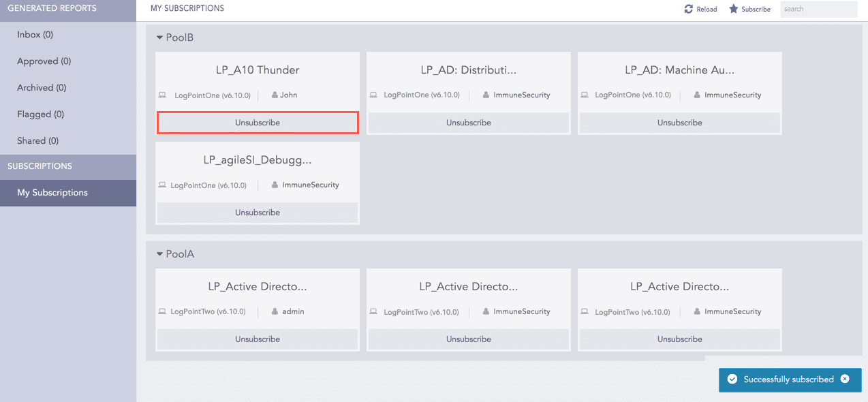The width and height of the screenshot is (868, 402).
Task: Unsubscribe from LP_AD: Machine Au... report
Action: click(680, 123)
